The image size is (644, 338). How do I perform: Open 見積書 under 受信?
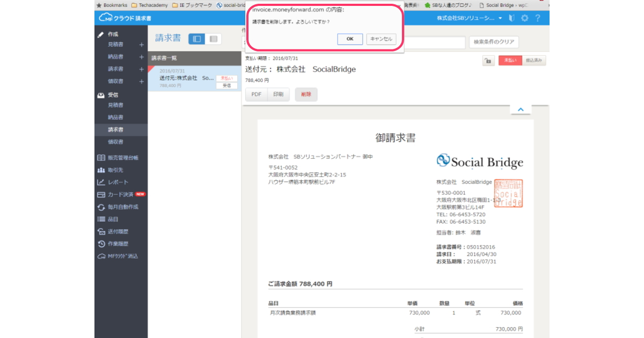115,105
